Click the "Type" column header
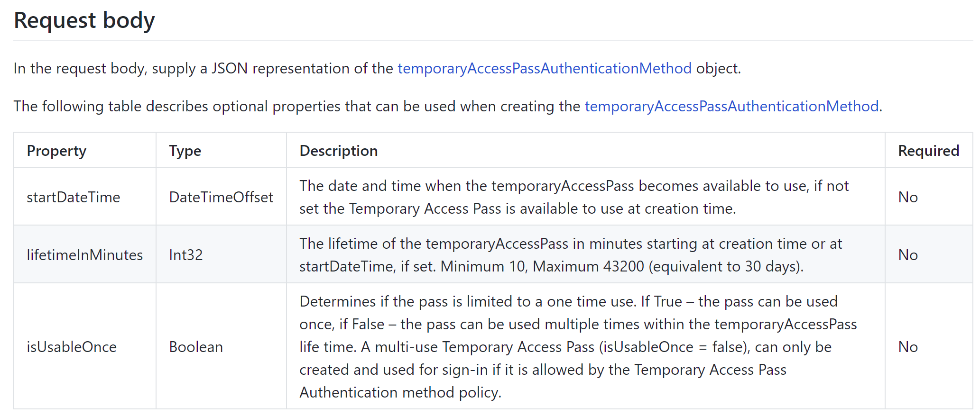 click(185, 151)
